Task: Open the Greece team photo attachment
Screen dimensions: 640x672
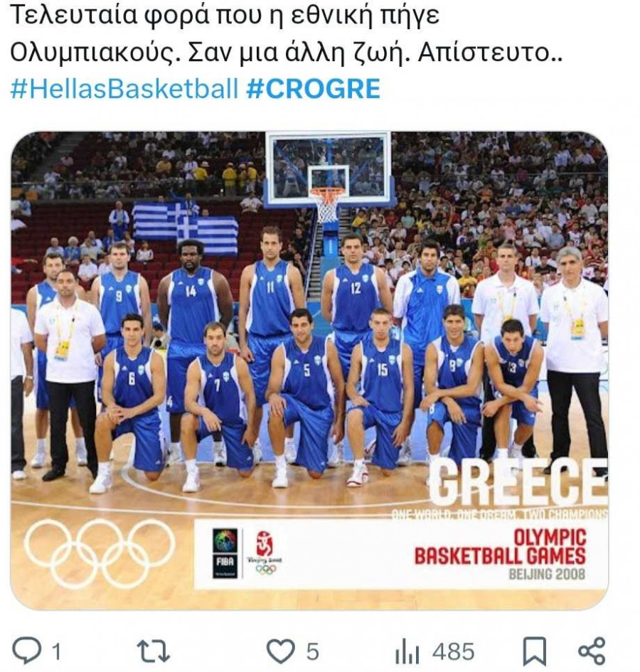Action: coord(309,370)
